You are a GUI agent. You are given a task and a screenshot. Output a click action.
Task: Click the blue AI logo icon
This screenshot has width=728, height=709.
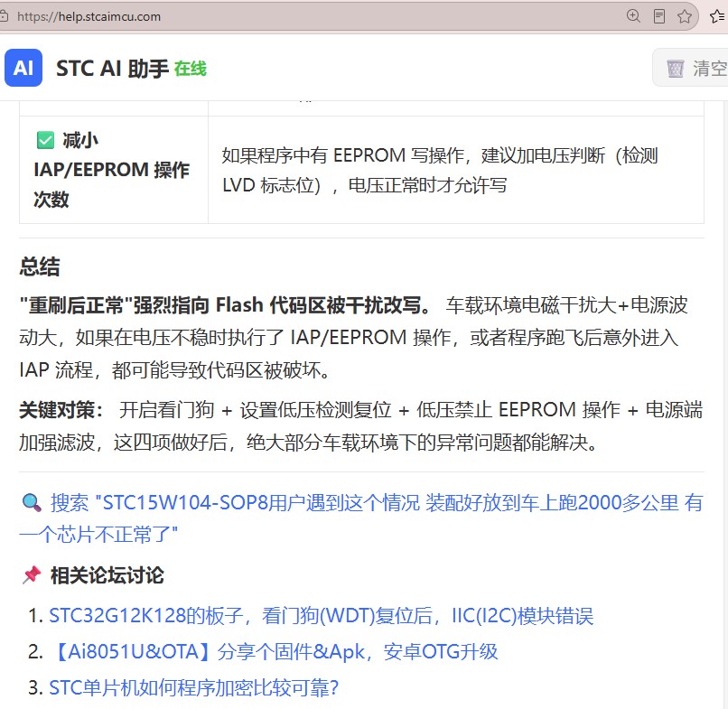click(x=23, y=69)
